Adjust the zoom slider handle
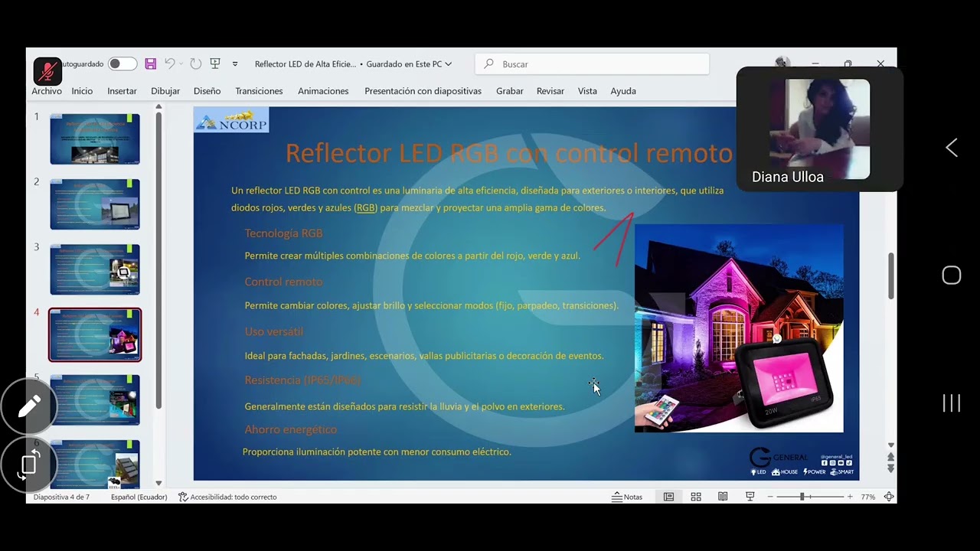Screen dimensions: 980x551 pyautogui.click(x=802, y=497)
